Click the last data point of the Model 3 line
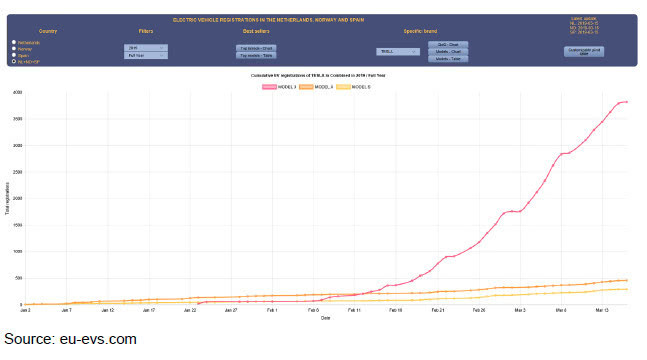The width and height of the screenshot is (647, 360). click(x=627, y=102)
